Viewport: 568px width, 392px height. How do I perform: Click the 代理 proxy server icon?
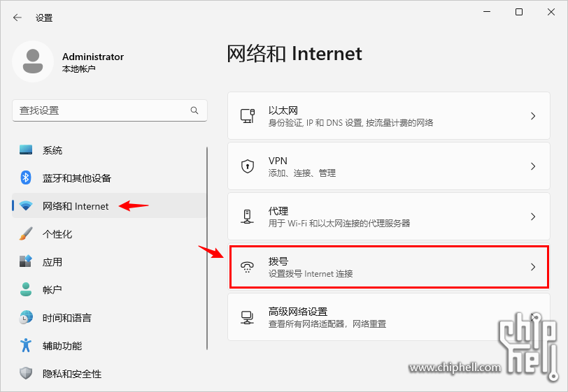248,217
